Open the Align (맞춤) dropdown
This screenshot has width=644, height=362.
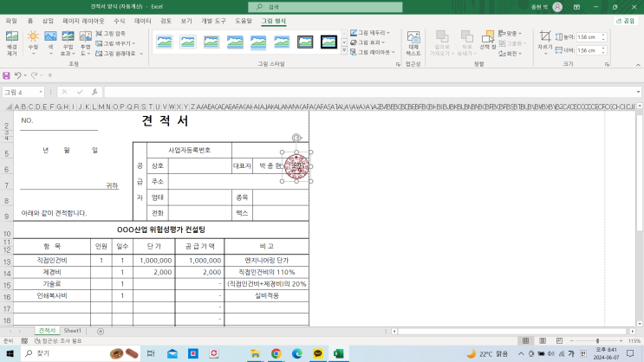pos(511,33)
